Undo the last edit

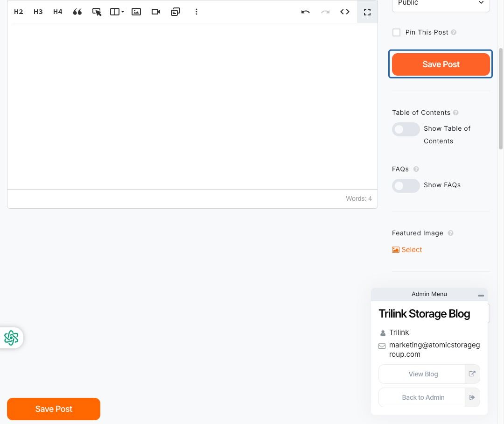tap(305, 12)
